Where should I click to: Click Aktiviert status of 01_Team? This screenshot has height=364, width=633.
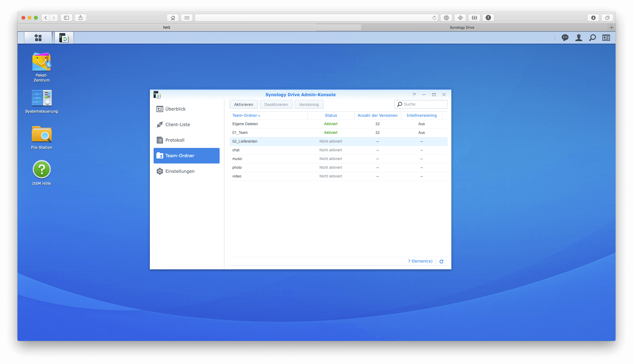[x=331, y=133]
